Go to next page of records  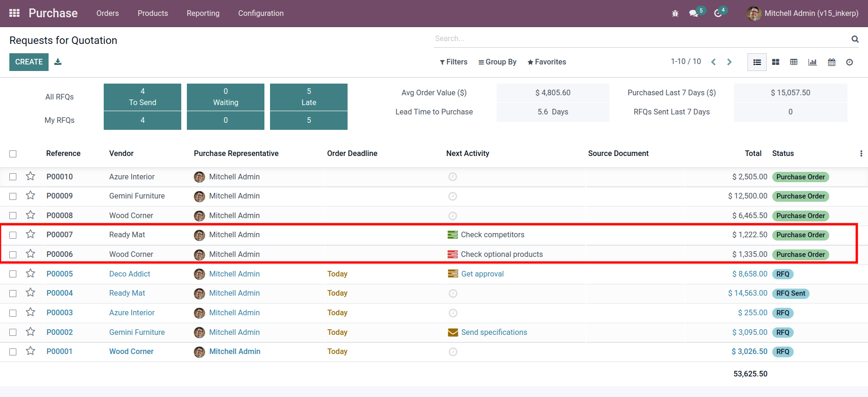(x=729, y=62)
